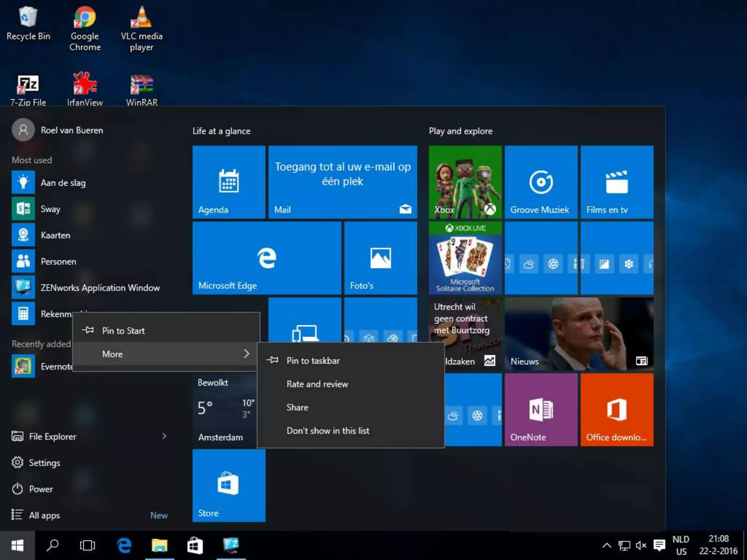Select Pin to taskbar

(x=351, y=361)
